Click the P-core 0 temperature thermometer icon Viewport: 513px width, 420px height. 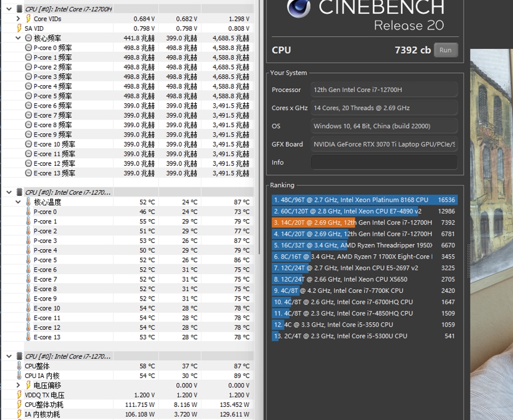click(28, 212)
